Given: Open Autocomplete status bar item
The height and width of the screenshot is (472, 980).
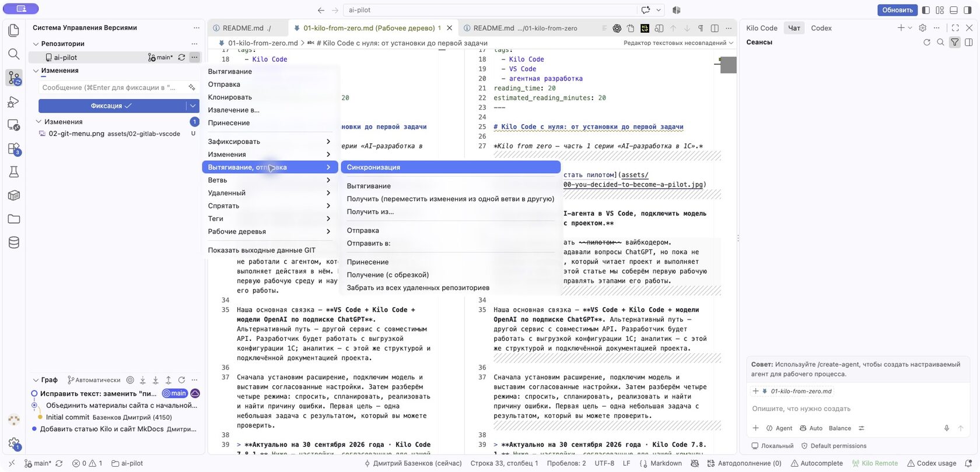Looking at the screenshot, I should [817, 463].
